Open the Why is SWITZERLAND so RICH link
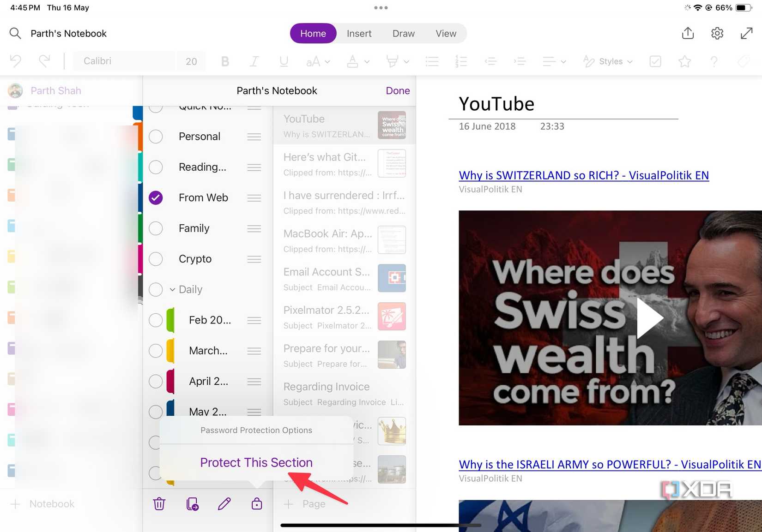The image size is (762, 532). 584,175
